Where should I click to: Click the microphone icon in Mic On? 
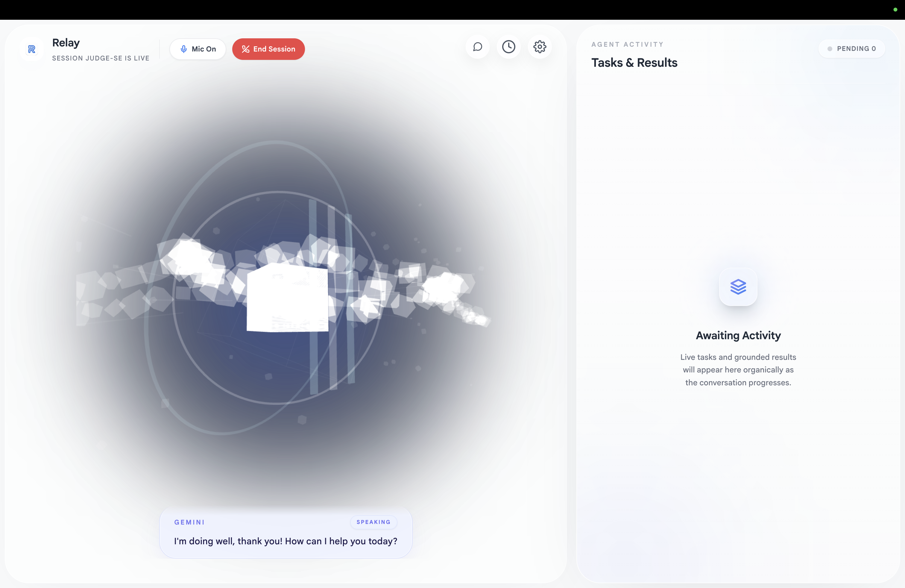point(184,49)
